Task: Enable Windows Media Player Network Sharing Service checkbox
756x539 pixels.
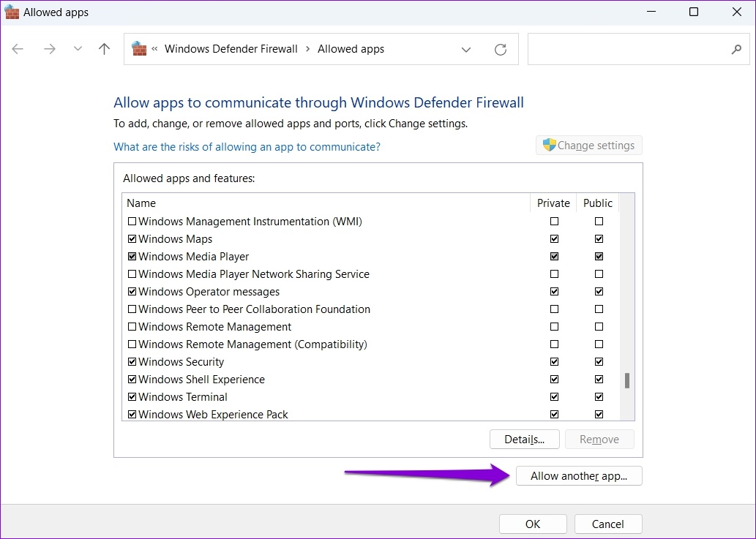Action: click(132, 274)
